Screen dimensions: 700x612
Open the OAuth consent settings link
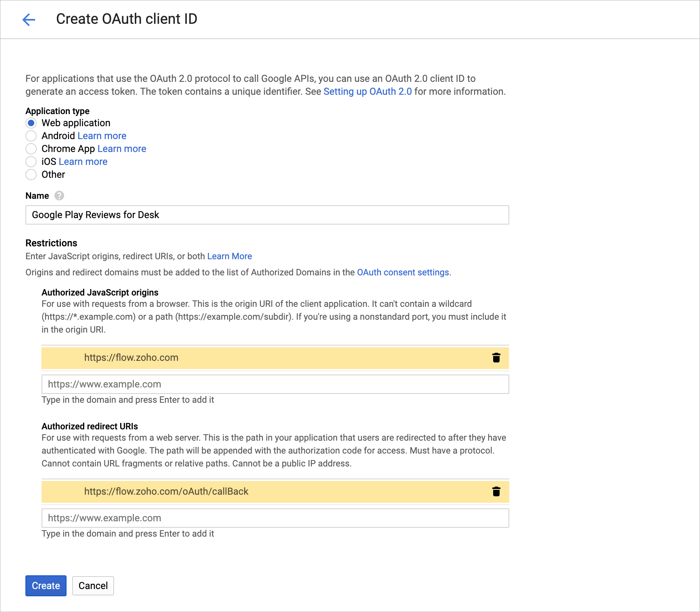coord(403,273)
